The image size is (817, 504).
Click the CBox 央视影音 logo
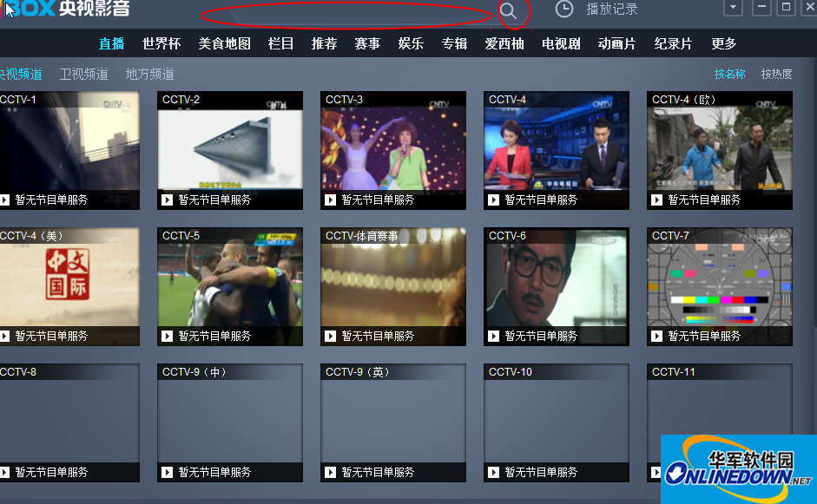pyautogui.click(x=65, y=9)
